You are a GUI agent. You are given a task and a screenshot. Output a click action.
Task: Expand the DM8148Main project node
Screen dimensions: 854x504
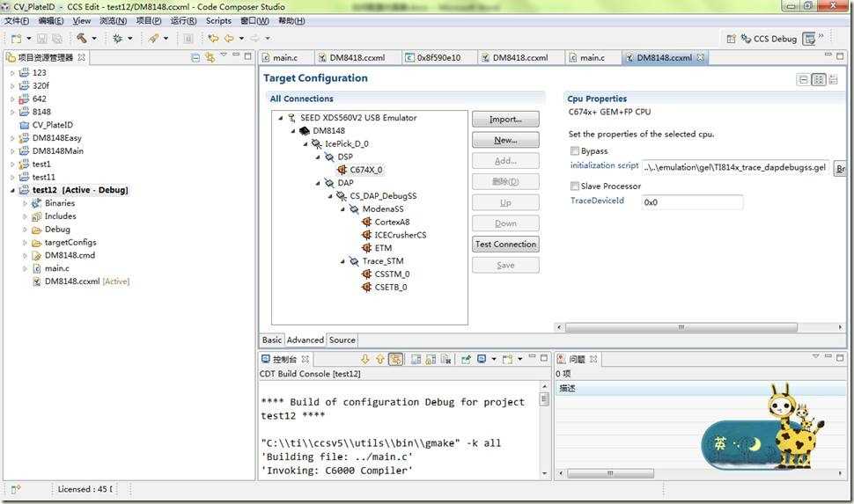coord(12,151)
